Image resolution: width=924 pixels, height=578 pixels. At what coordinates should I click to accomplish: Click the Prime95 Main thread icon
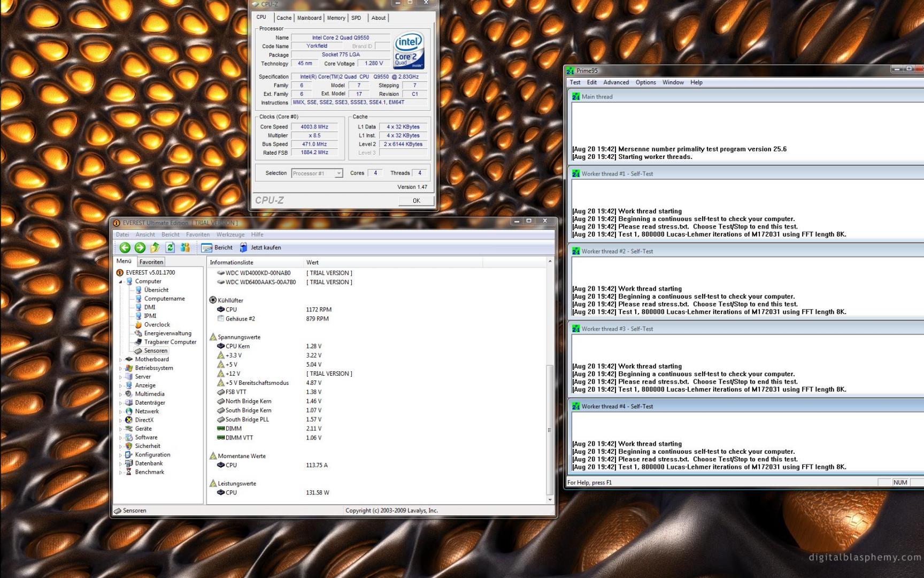pyautogui.click(x=576, y=97)
